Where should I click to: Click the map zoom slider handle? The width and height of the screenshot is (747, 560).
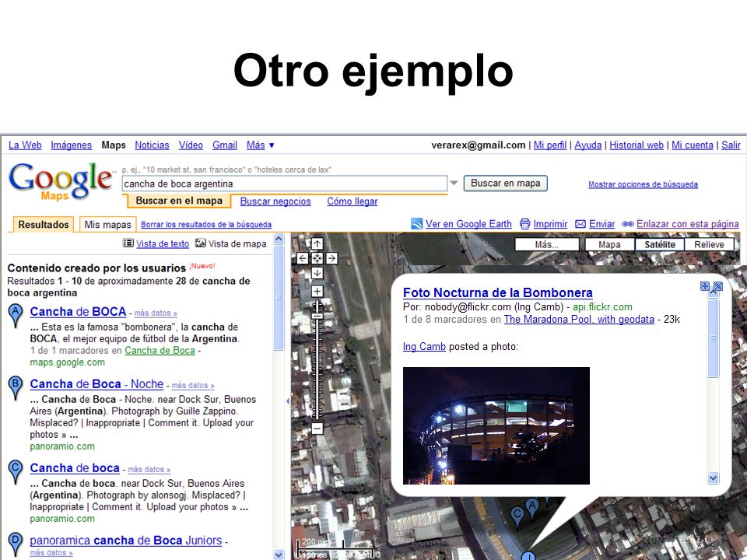[x=317, y=316]
